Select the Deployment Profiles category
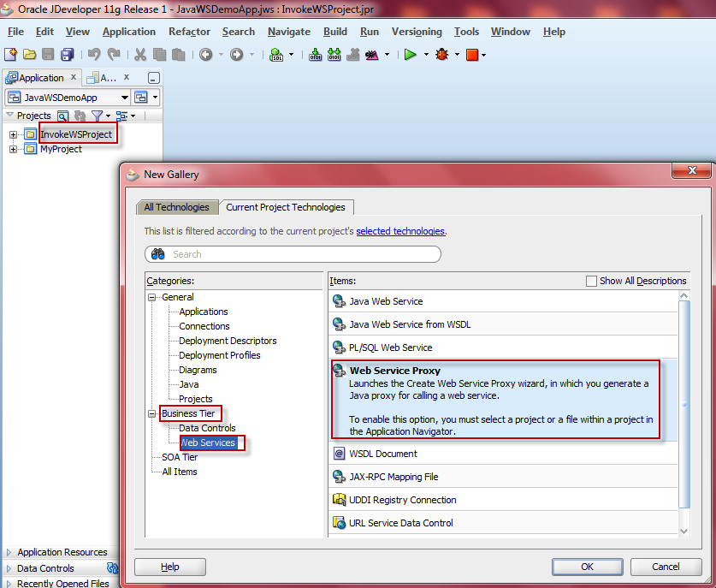Screen dimensions: 716x588 tap(220, 355)
